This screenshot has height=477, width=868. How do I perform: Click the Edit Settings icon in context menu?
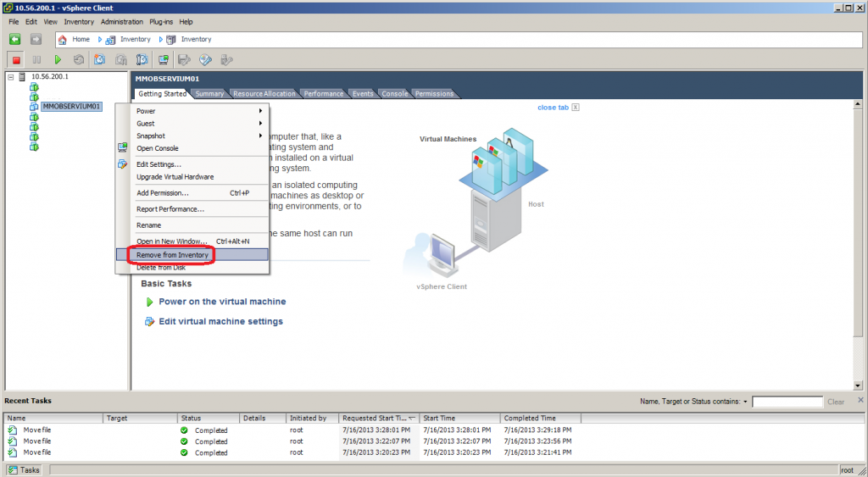point(123,164)
